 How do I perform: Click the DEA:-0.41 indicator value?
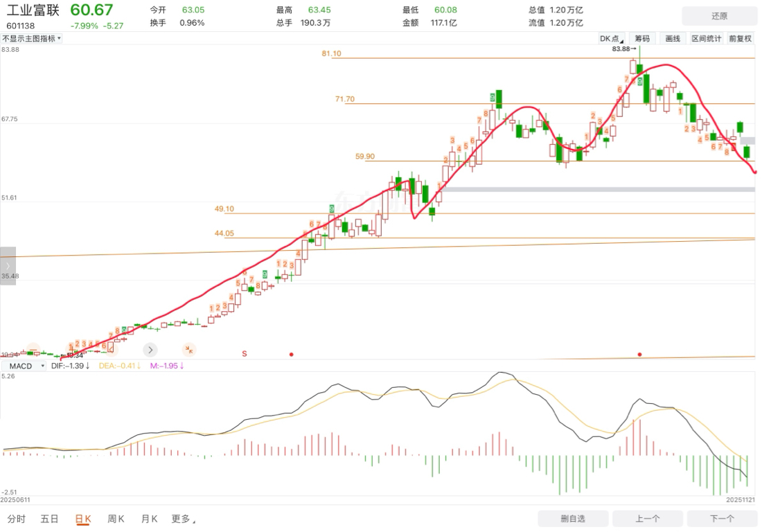(x=120, y=366)
